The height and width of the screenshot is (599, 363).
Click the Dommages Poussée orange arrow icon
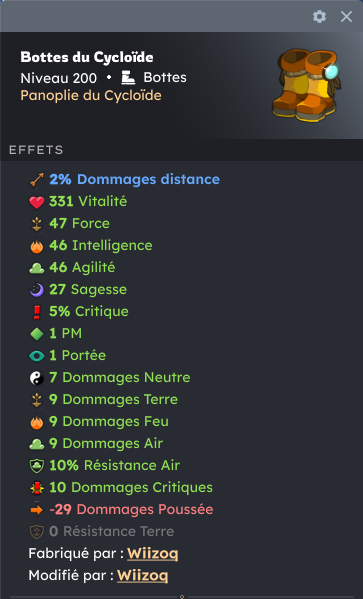pyautogui.click(x=37, y=510)
